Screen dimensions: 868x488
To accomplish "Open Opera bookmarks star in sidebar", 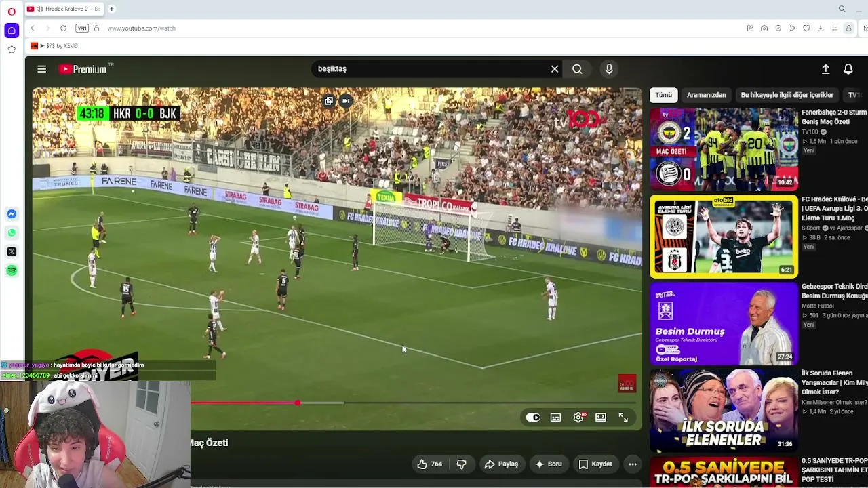I will (x=12, y=49).
